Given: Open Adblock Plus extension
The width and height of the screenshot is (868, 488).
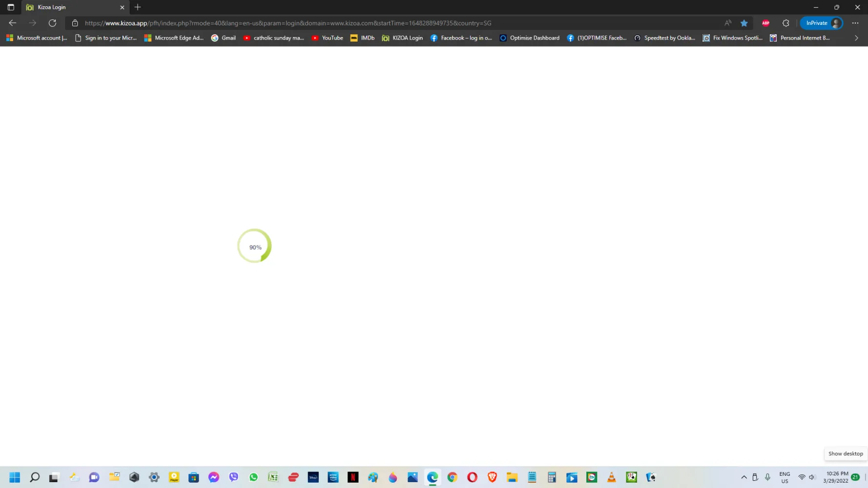Looking at the screenshot, I should click(x=765, y=23).
